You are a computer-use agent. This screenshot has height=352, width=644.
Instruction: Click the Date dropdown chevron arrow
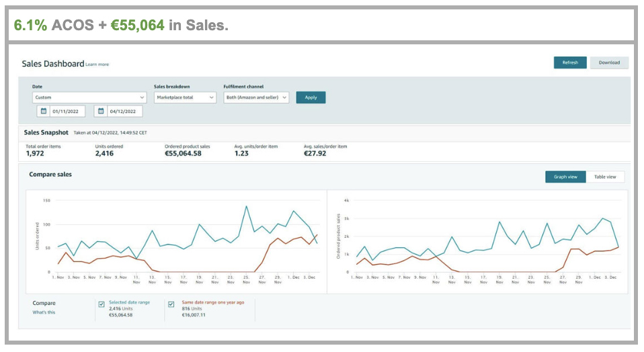[x=142, y=97]
